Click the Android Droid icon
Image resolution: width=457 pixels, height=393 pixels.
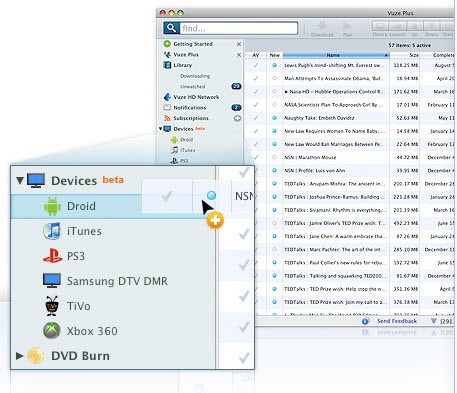click(52, 206)
